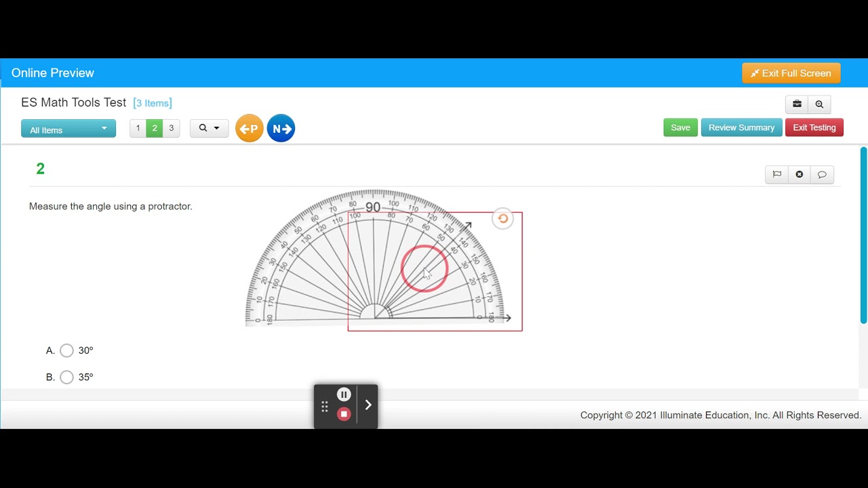
Task: Click the Exit Full Screen button
Action: click(x=791, y=73)
